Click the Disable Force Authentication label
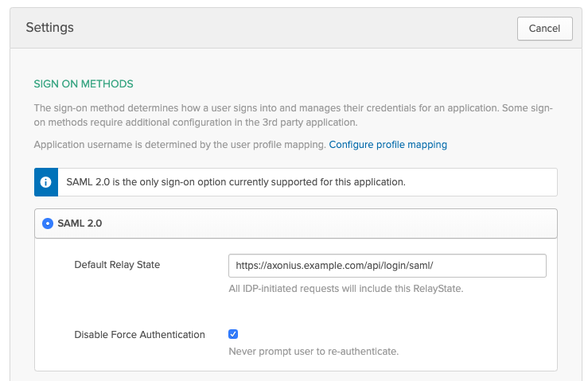This screenshot has height=381, width=588. coord(139,335)
